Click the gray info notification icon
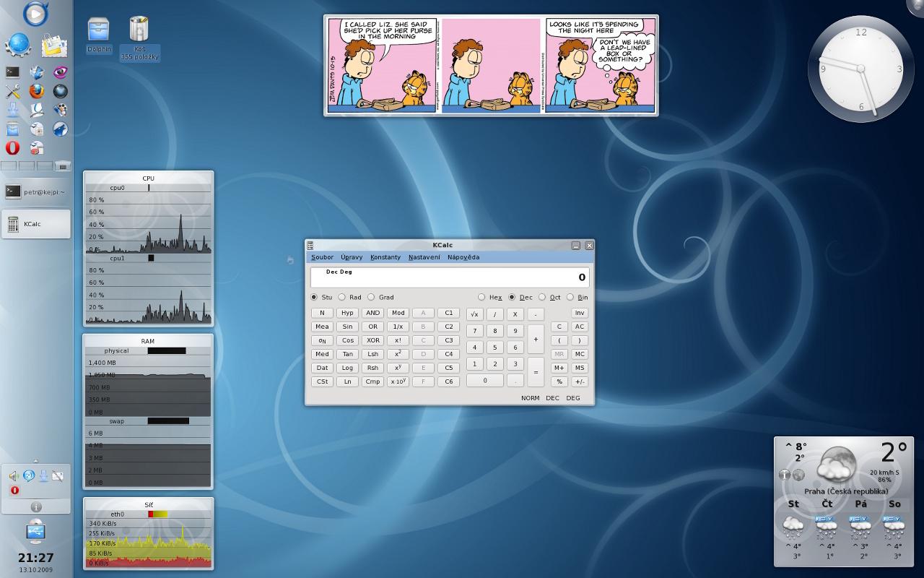Image resolution: width=924 pixels, height=578 pixels. (x=36, y=507)
